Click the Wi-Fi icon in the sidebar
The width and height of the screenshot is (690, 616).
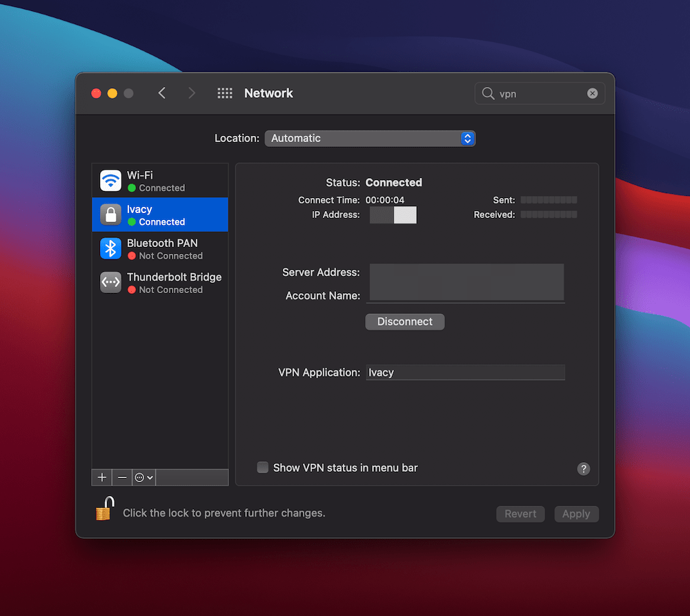110,181
